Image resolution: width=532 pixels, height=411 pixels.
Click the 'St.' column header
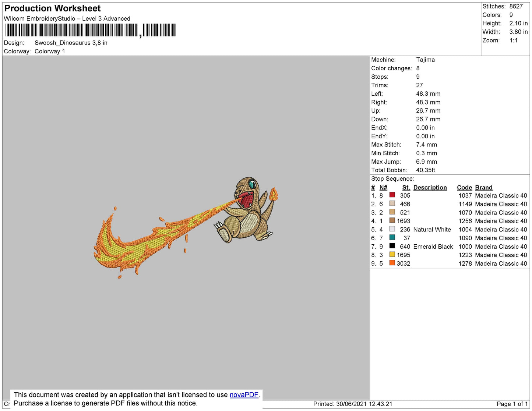[406, 187]
